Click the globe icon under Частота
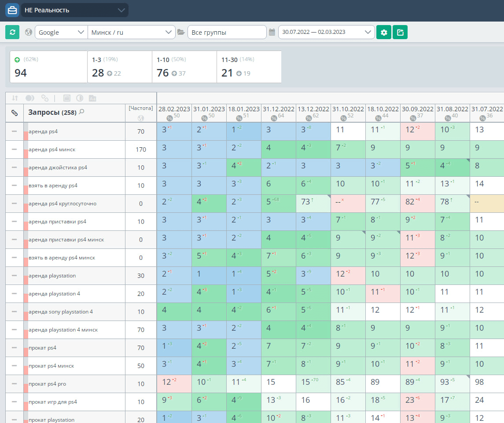 [141, 118]
